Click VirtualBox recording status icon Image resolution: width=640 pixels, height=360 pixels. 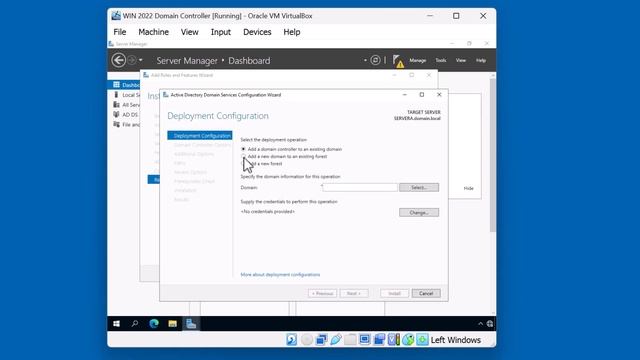(x=379, y=340)
